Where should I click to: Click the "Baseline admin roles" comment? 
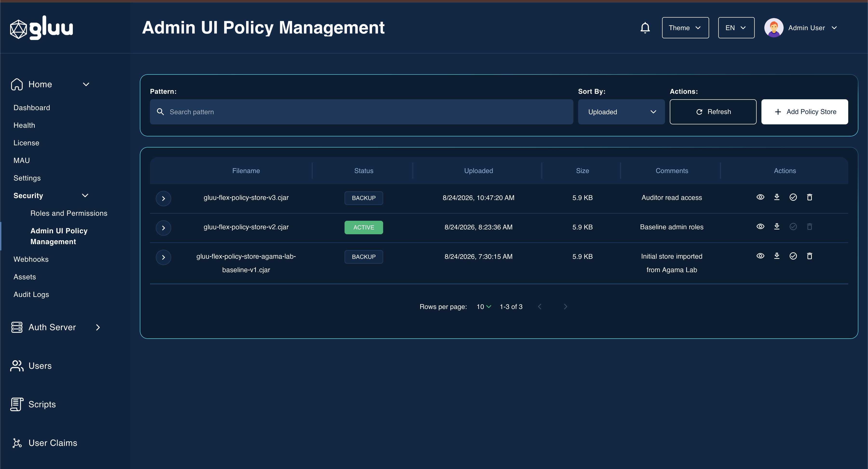coord(671,227)
